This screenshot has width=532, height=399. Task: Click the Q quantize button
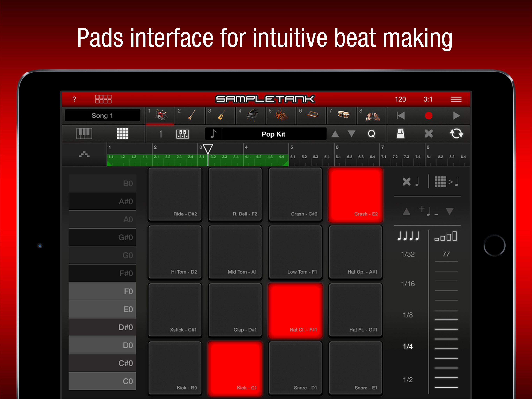pyautogui.click(x=372, y=134)
